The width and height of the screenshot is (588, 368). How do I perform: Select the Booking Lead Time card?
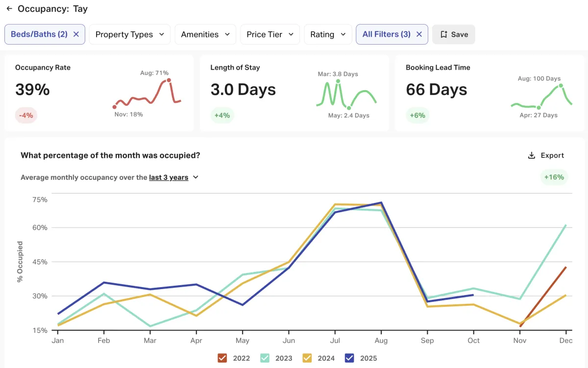[489, 93]
